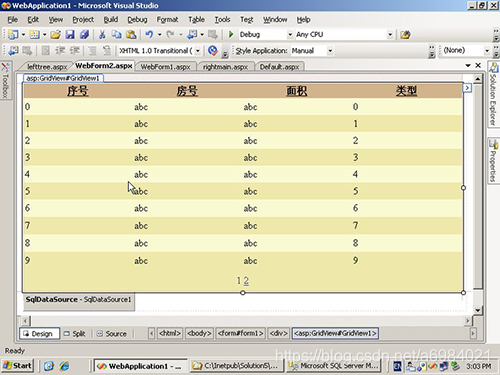Click page 2 link in GridView pager
This screenshot has width=500, height=375.
click(246, 281)
